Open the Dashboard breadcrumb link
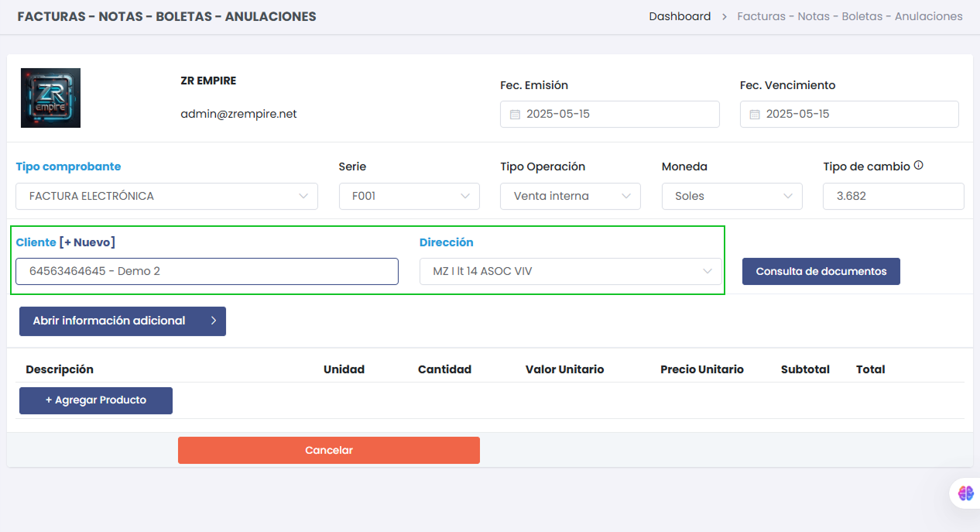The image size is (980, 532). (680, 15)
